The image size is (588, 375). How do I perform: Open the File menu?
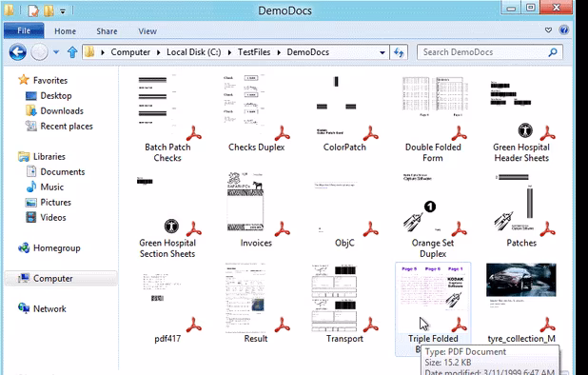coord(24,30)
